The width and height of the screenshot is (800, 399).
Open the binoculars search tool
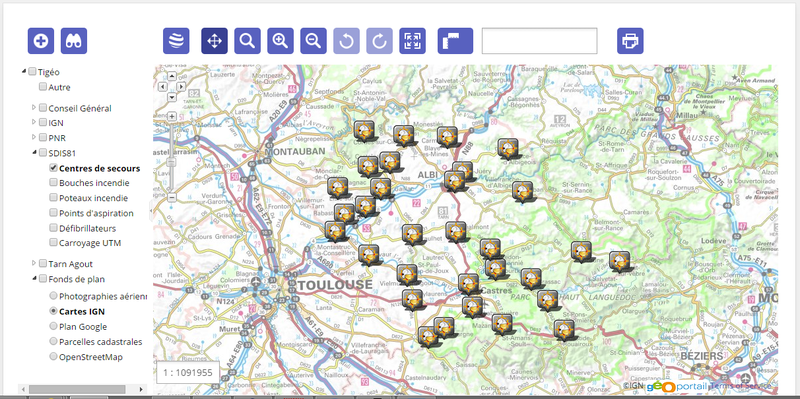[x=74, y=41]
